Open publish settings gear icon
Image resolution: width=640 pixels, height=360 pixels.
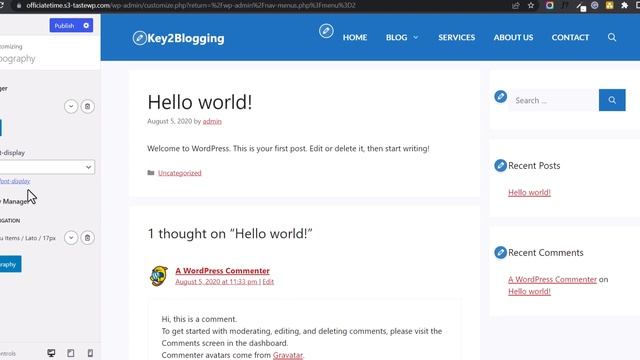(x=86, y=25)
